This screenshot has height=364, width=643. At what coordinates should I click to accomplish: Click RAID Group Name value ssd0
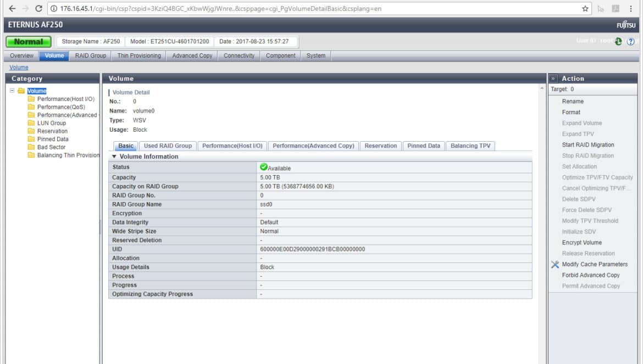[266, 204]
